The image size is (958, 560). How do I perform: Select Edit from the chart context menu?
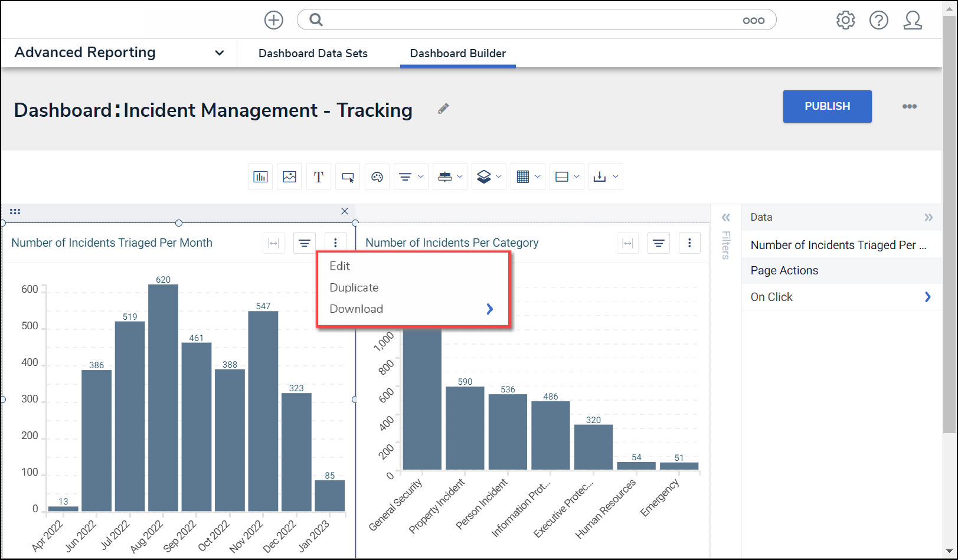pos(340,266)
